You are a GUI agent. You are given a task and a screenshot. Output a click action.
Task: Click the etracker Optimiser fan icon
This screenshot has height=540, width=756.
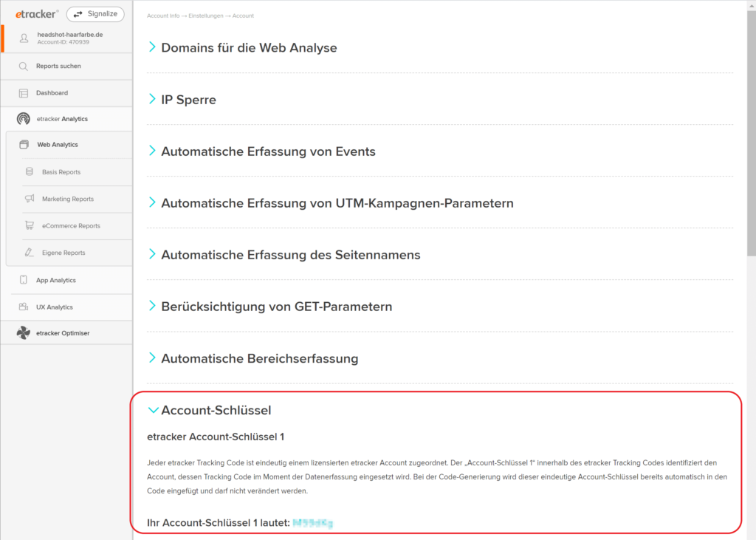point(23,333)
